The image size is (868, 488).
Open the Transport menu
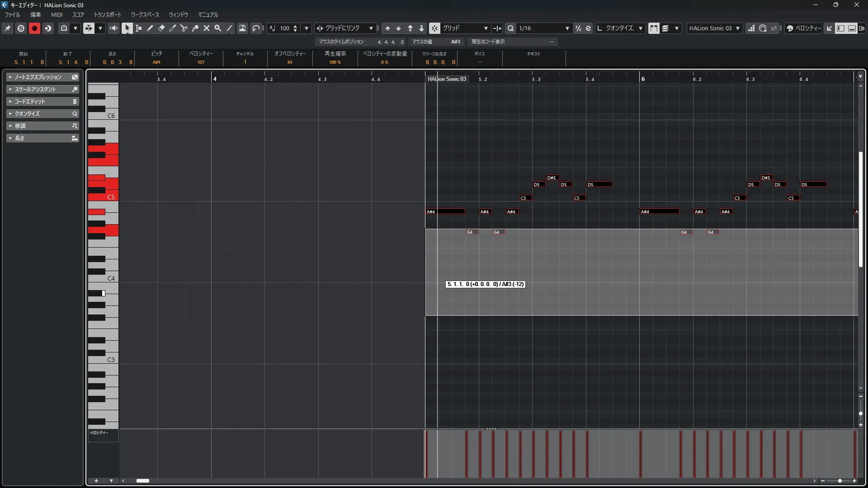[107, 14]
